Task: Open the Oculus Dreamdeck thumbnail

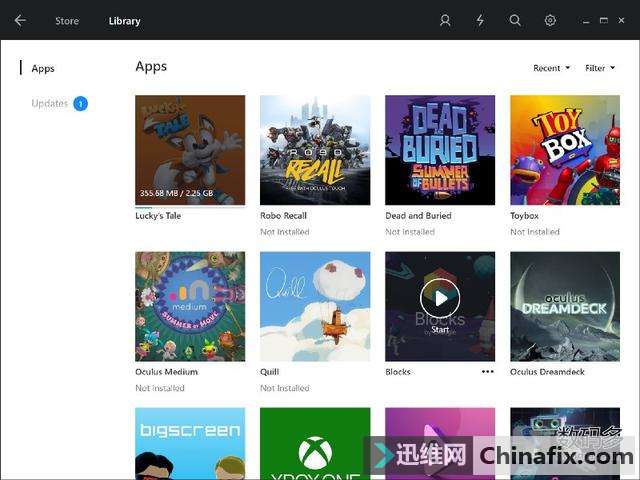Action: click(x=565, y=306)
